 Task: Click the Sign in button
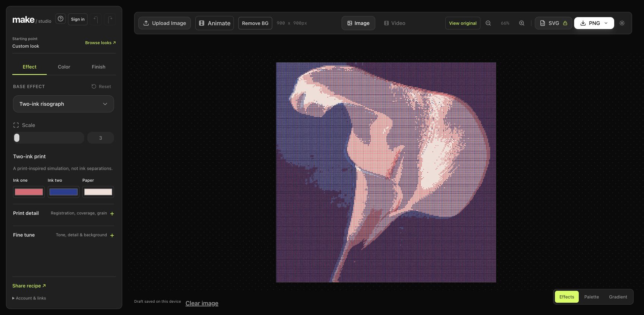(78, 19)
